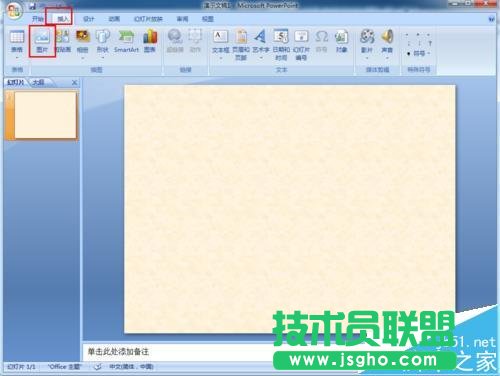Screen dimensions: 500x376
Task: Click the main slide canvas
Action: point(290,209)
